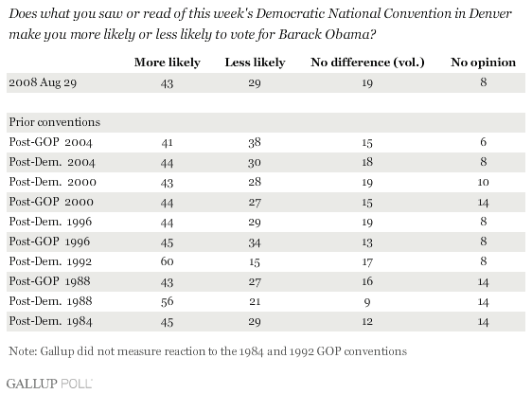Click the 60 value for Post-Dem. 1992
The height and width of the screenshot is (394, 532).
click(x=167, y=261)
